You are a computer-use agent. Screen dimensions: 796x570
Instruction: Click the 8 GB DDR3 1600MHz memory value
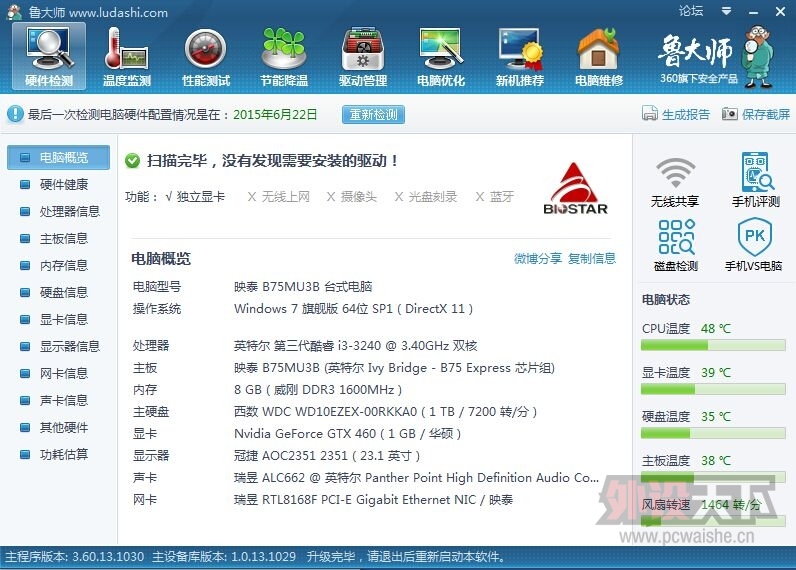pos(318,390)
